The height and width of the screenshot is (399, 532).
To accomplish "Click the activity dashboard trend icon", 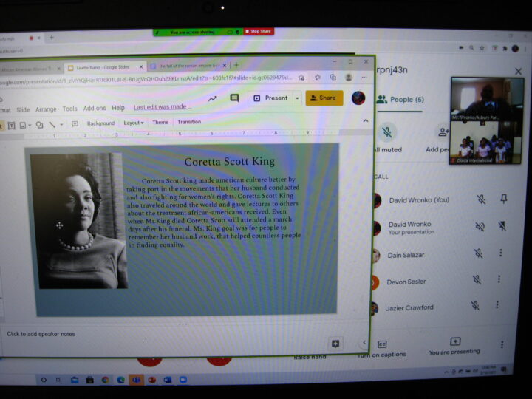I will 213,98.
